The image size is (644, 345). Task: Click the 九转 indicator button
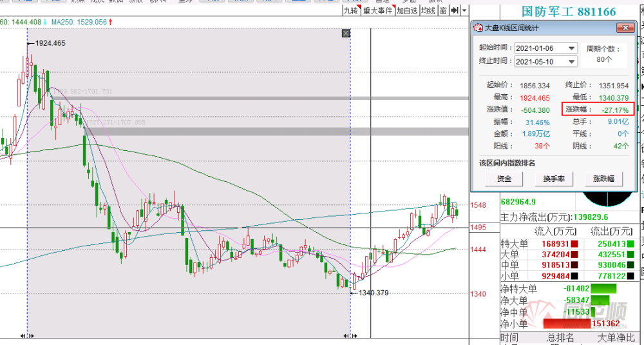(x=351, y=11)
